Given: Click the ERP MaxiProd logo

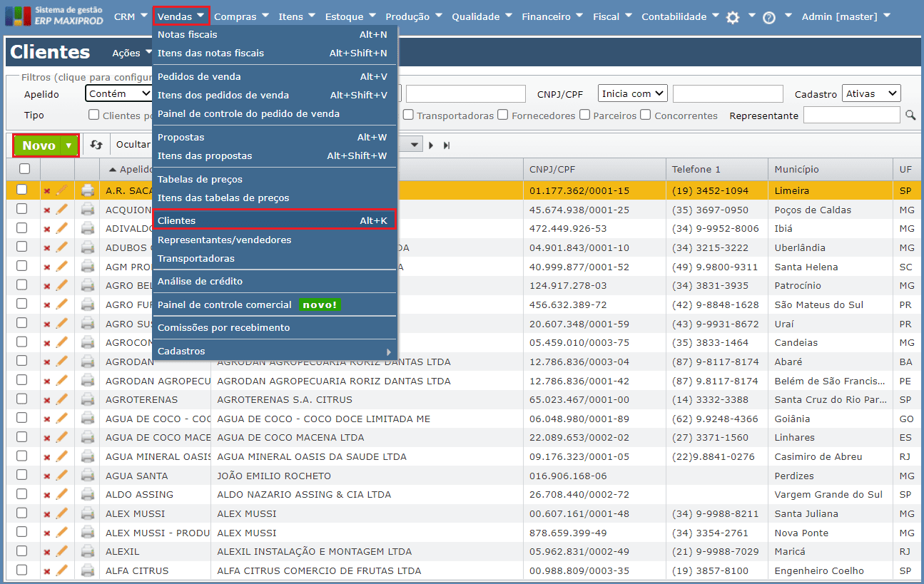Looking at the screenshot, I should pyautogui.click(x=54, y=16).
